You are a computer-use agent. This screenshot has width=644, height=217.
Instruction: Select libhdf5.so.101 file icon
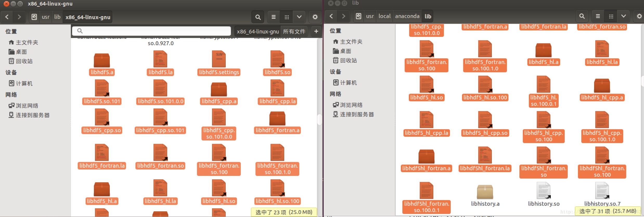[x=102, y=88]
